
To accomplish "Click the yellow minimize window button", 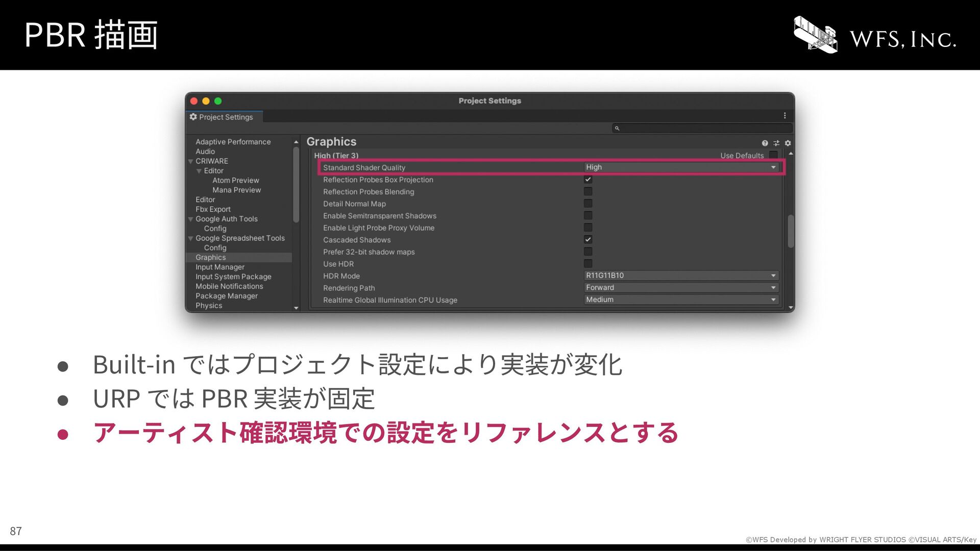I will pos(206,101).
